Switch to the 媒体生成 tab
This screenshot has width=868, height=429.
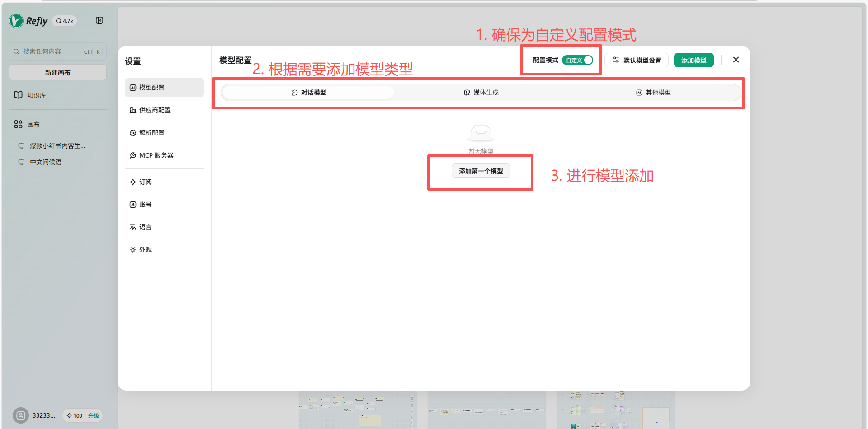[481, 93]
